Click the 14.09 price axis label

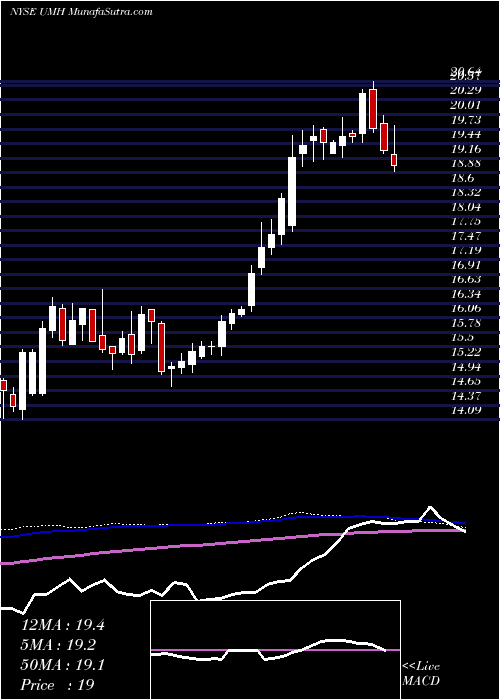(x=466, y=410)
